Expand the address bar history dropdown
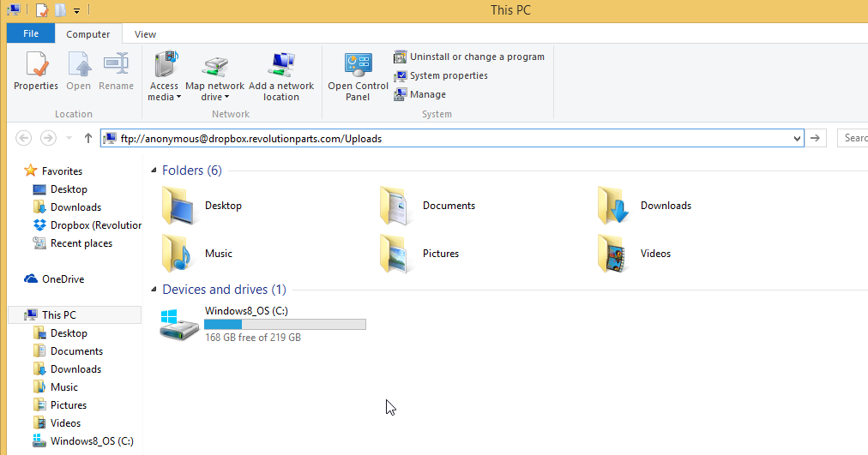Image resolution: width=868 pixels, height=455 pixels. pos(797,138)
